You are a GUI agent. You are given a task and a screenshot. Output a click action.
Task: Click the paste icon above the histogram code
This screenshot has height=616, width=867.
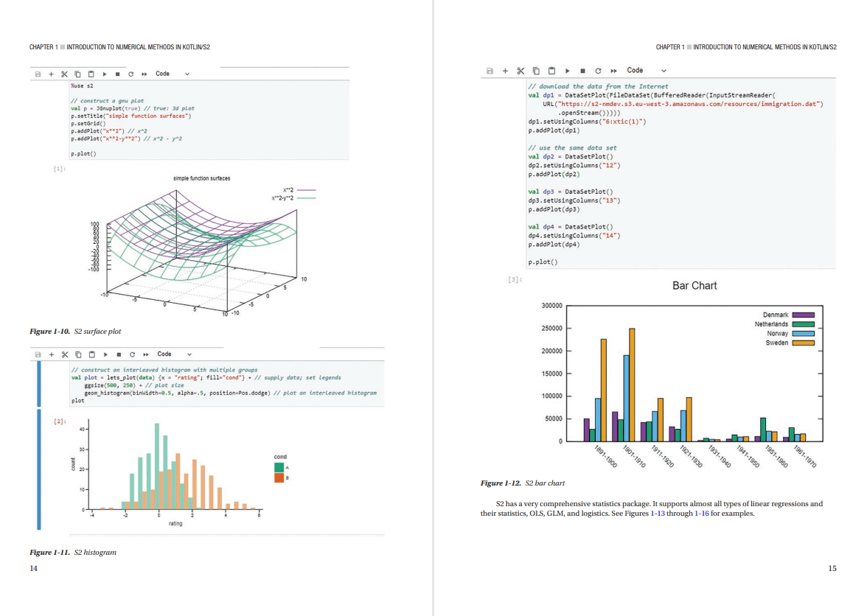click(91, 354)
